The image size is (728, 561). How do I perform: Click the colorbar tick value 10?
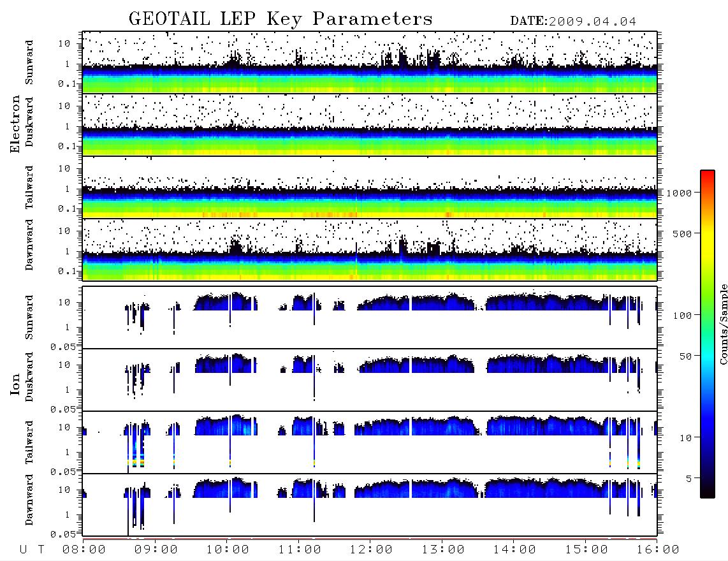[686, 438]
